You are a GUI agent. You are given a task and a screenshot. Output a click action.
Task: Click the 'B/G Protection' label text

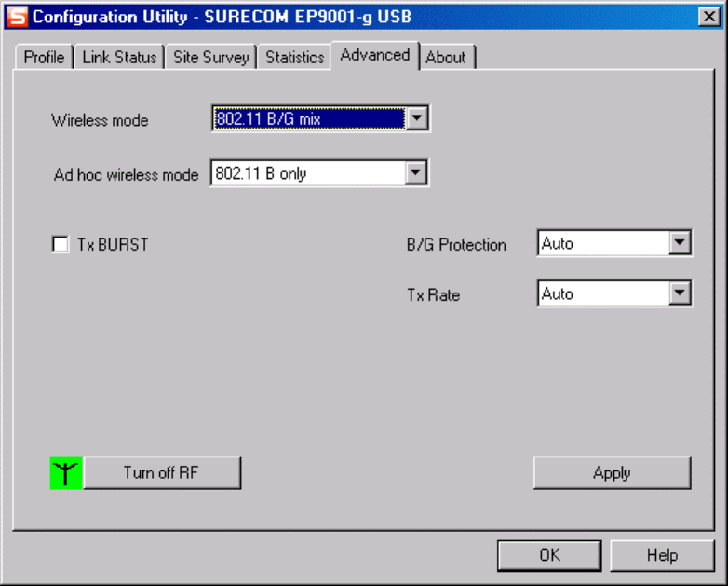(456, 244)
